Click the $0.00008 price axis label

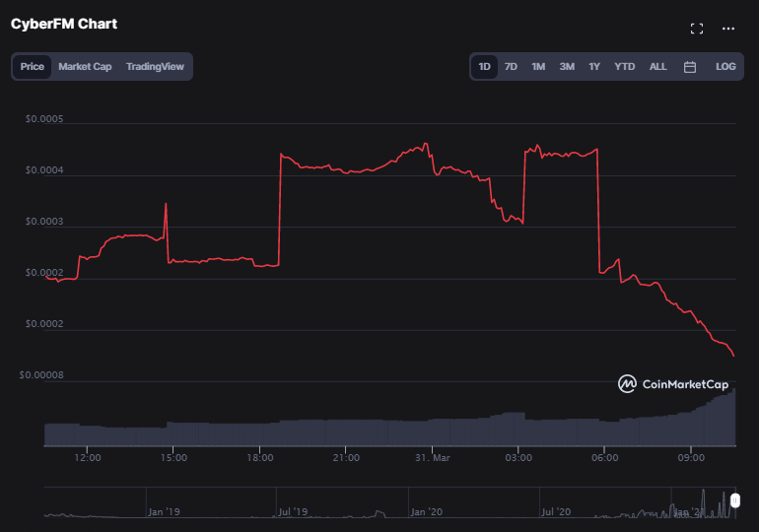(41, 375)
